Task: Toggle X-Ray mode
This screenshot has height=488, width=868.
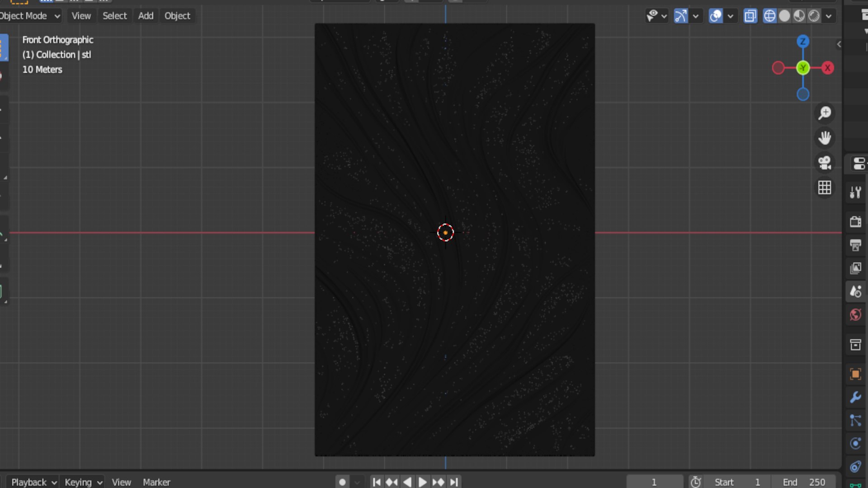Action: pyautogui.click(x=750, y=16)
